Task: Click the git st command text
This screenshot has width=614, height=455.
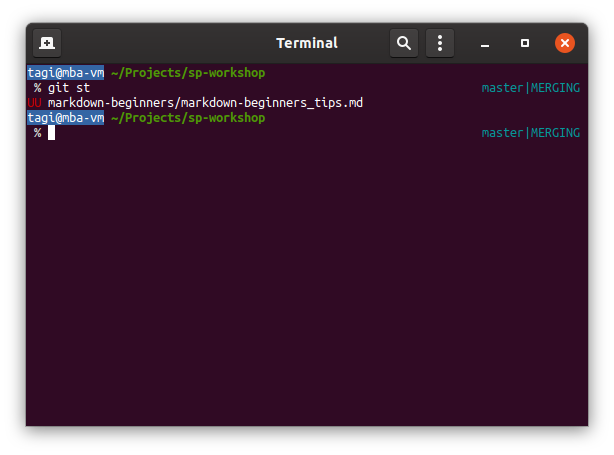Action: pyautogui.click(x=69, y=88)
